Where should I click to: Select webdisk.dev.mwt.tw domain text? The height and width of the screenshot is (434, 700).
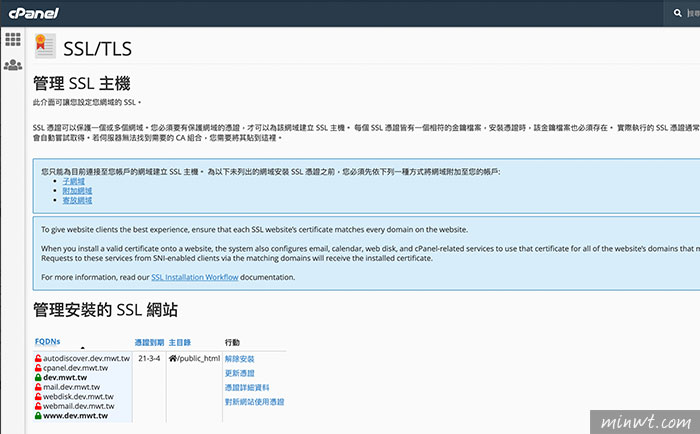[79, 396]
